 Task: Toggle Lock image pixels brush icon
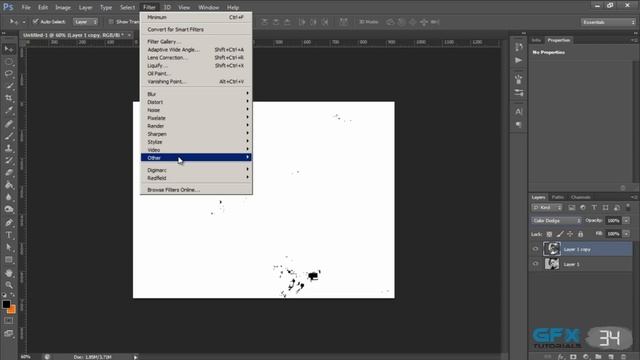click(560, 234)
